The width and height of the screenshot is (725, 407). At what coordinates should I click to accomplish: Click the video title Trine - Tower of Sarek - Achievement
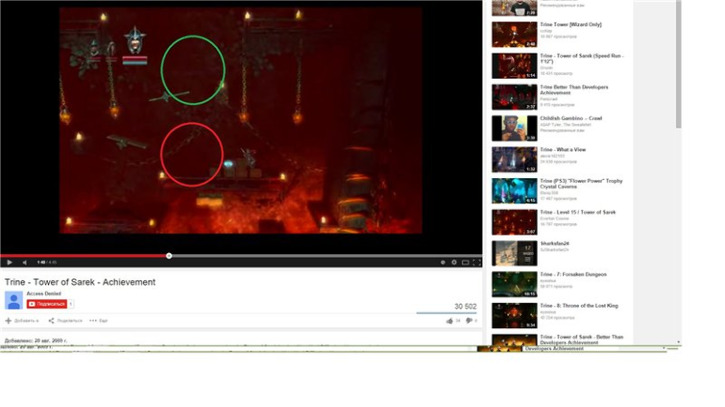coord(80,282)
